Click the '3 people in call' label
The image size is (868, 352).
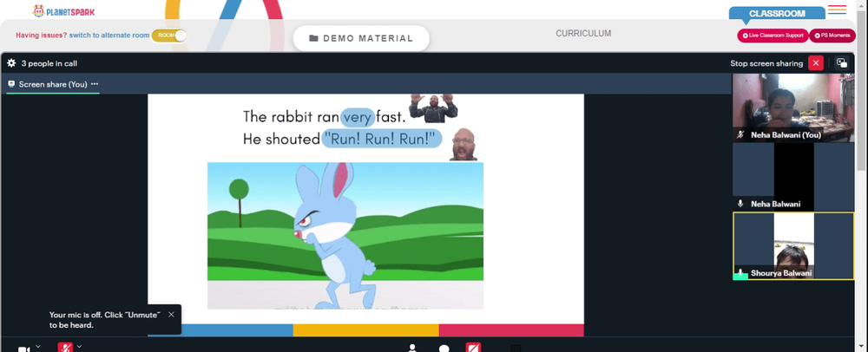pos(49,63)
